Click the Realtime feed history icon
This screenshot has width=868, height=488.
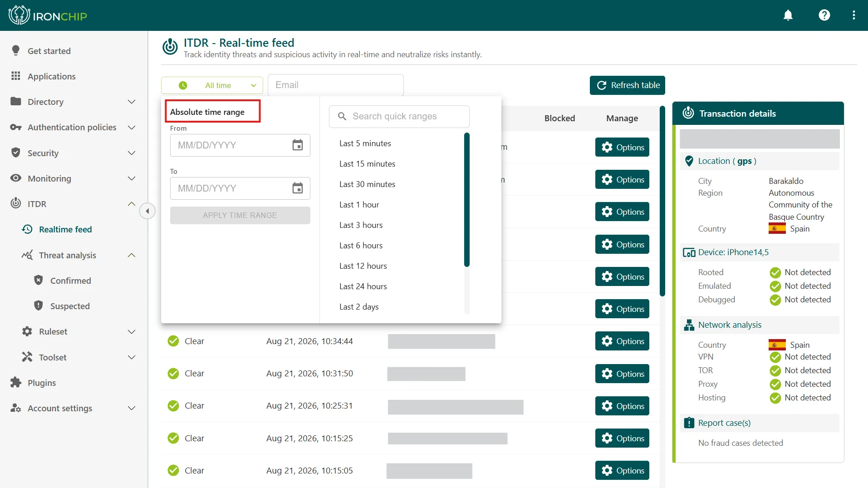point(27,229)
